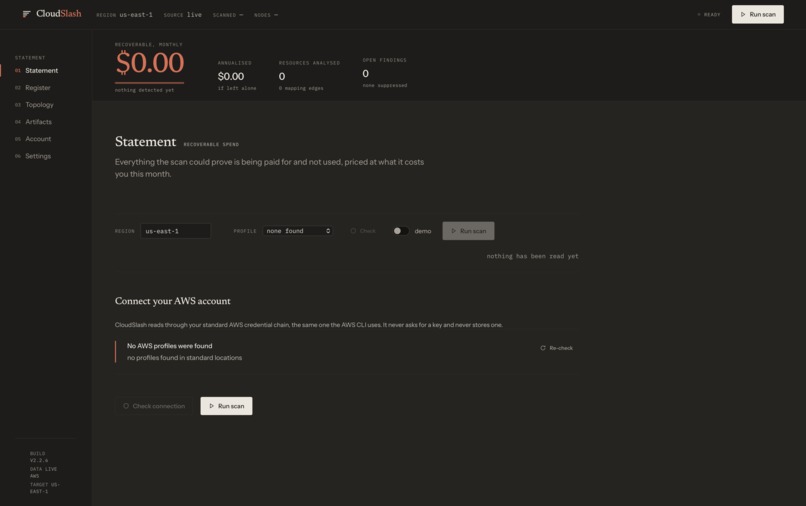
Task: Click 'no profiles found in standard locations'
Action: 185,358
